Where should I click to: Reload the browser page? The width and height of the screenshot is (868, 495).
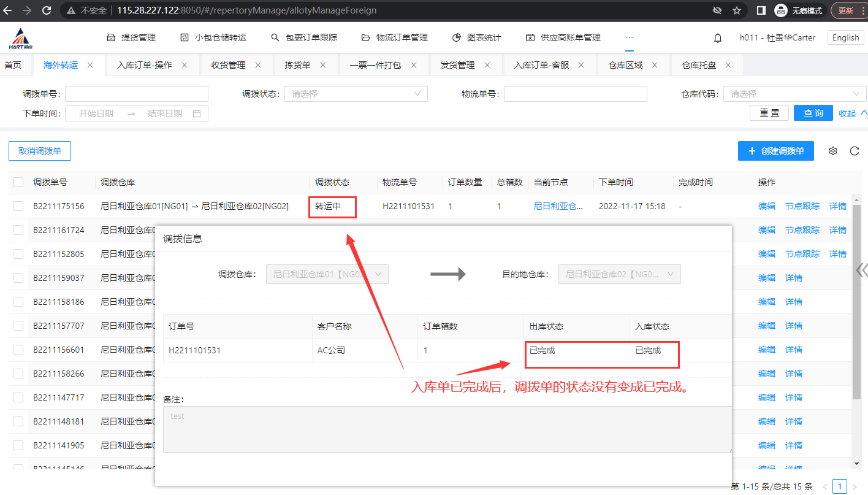(47, 10)
